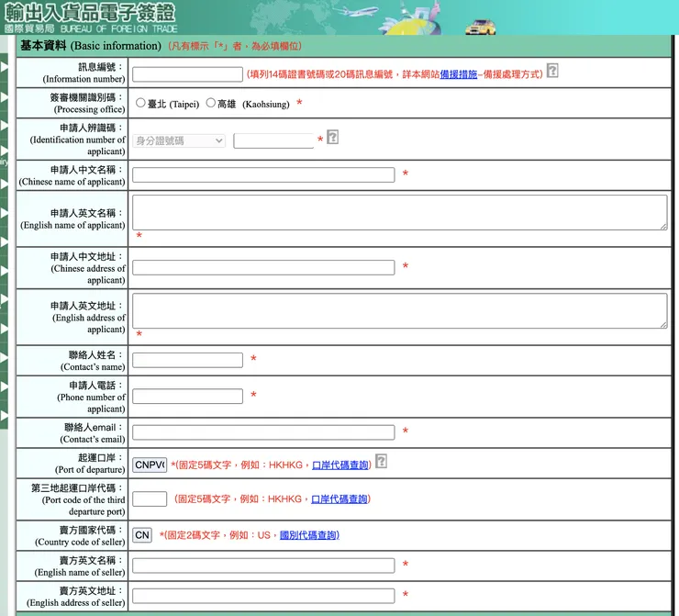
Task: Open help icon for Port of departure
Action: [x=381, y=462]
